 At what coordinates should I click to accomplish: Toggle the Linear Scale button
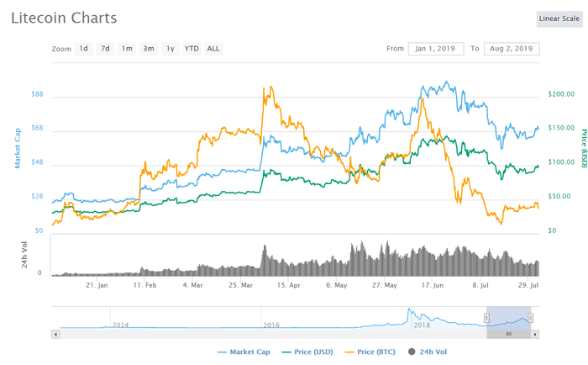[559, 19]
